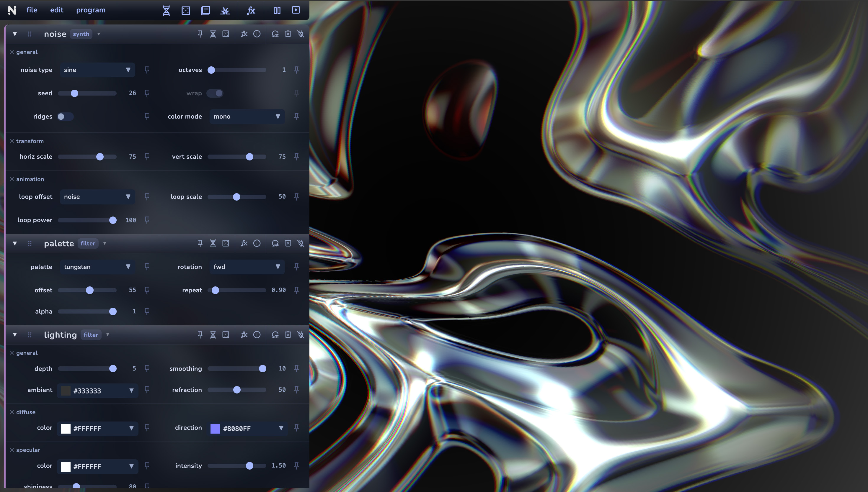Viewport: 868px width, 492px height.
Task: Toggle ridges on in the noise panel
Action: click(x=65, y=116)
